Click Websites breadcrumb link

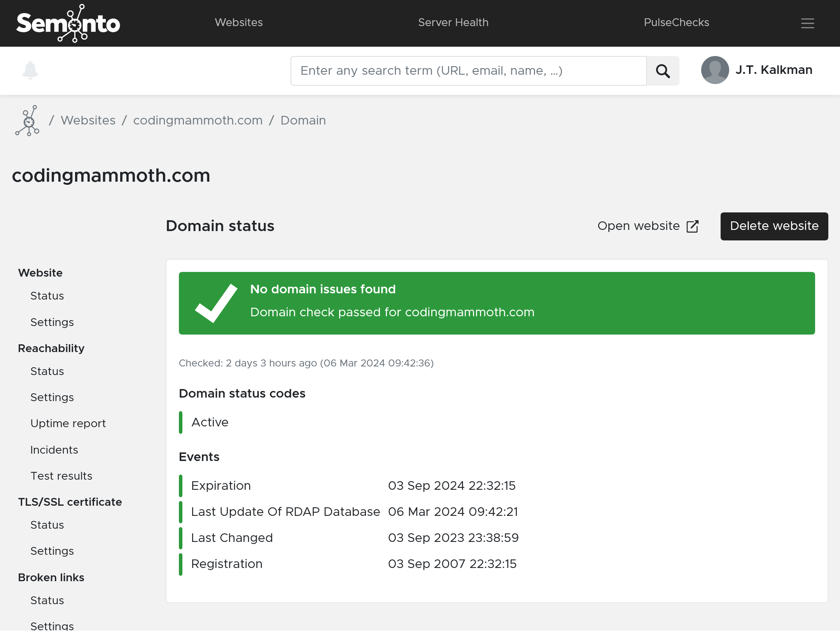[x=88, y=121]
